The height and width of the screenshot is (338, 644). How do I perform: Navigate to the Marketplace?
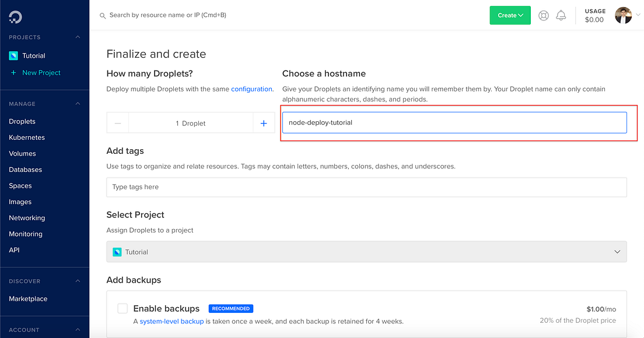click(x=27, y=298)
